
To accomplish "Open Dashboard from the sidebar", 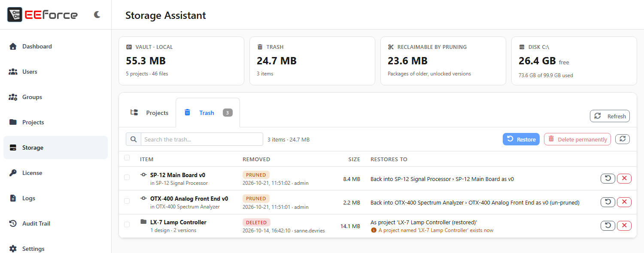I will click(55, 46).
